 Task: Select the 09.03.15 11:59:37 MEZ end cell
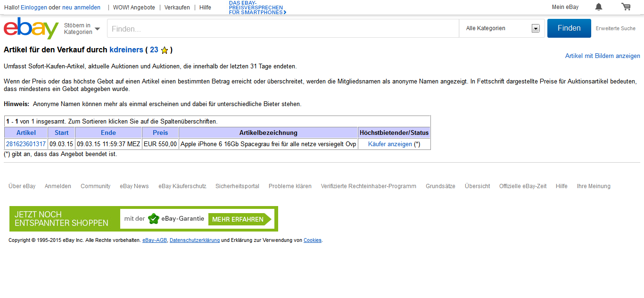108,144
